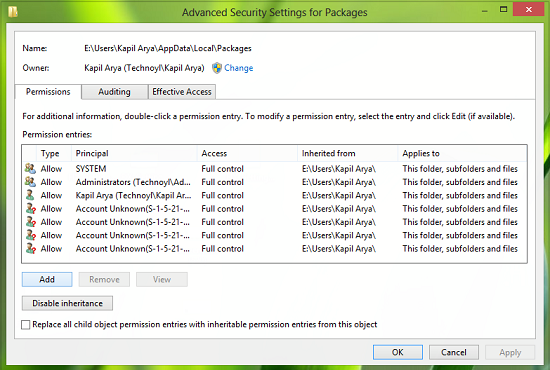Click the second Account Unknown user icon
Image resolution: width=550 pixels, height=370 pixels.
coord(31,222)
